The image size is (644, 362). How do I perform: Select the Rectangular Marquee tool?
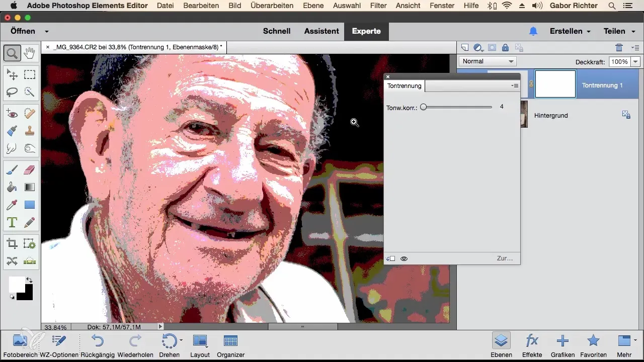click(x=30, y=75)
